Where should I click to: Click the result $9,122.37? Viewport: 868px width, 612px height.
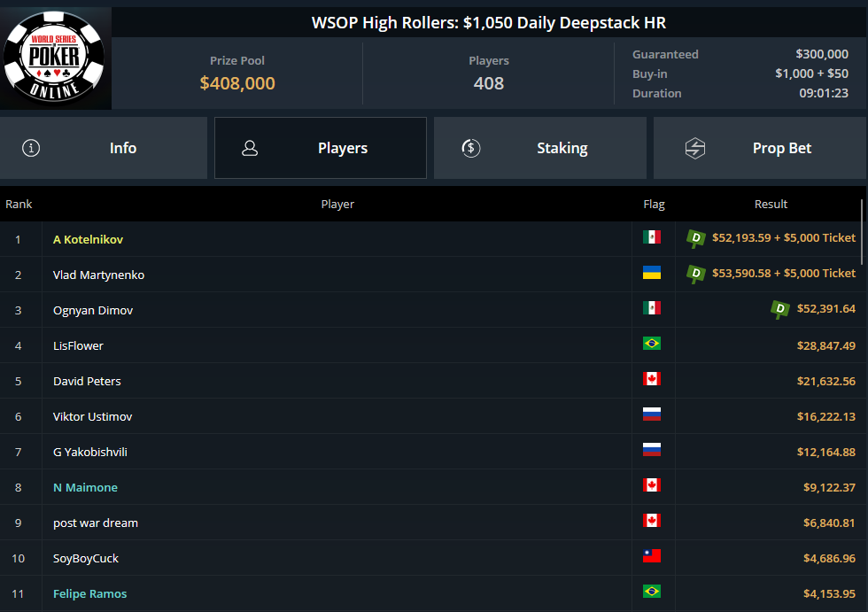[x=829, y=487]
